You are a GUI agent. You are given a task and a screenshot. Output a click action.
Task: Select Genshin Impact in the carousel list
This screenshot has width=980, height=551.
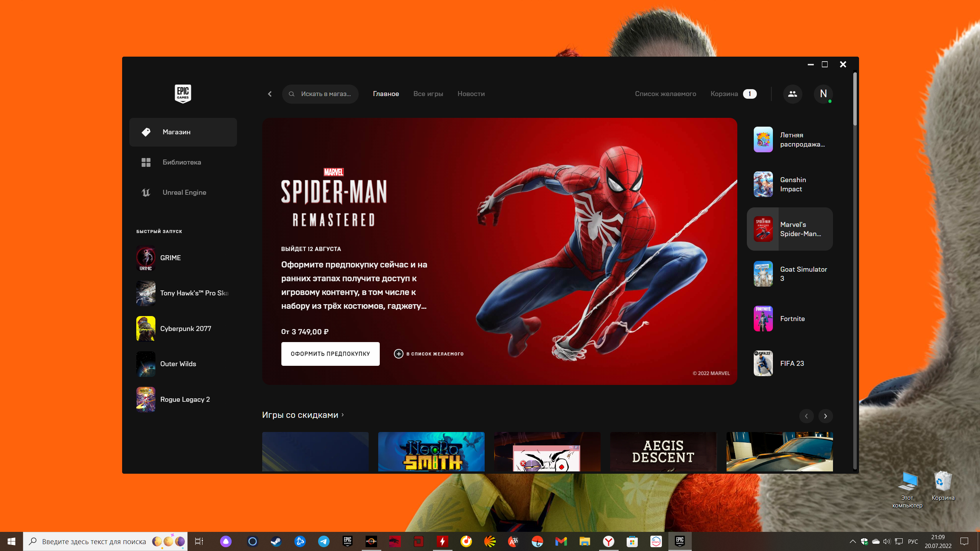coord(790,184)
